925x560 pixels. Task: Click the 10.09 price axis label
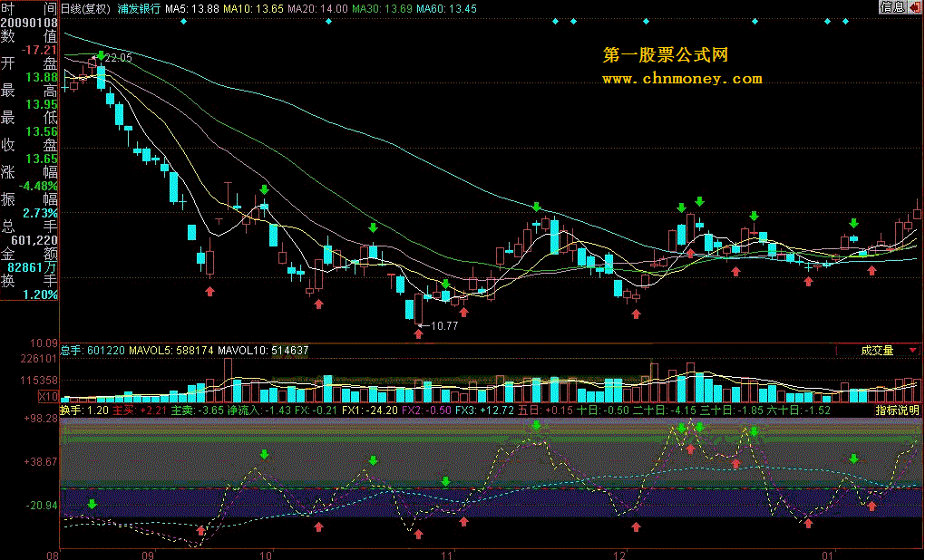point(44,343)
